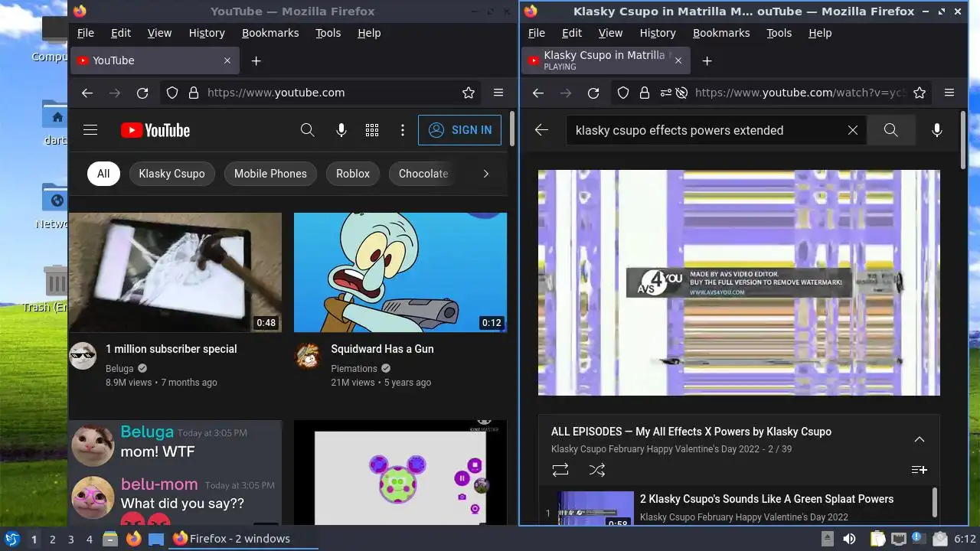
Task: Open video titled 1 million subscriber special
Action: [171, 349]
